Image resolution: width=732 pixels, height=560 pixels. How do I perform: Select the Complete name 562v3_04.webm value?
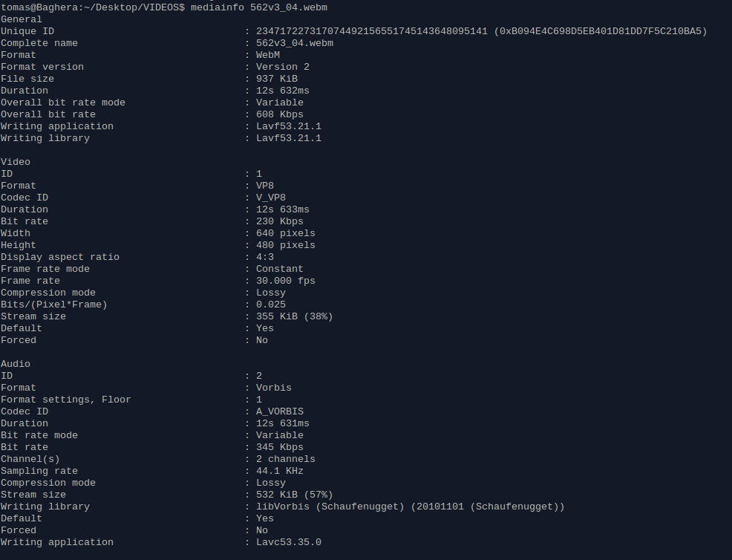(295, 43)
